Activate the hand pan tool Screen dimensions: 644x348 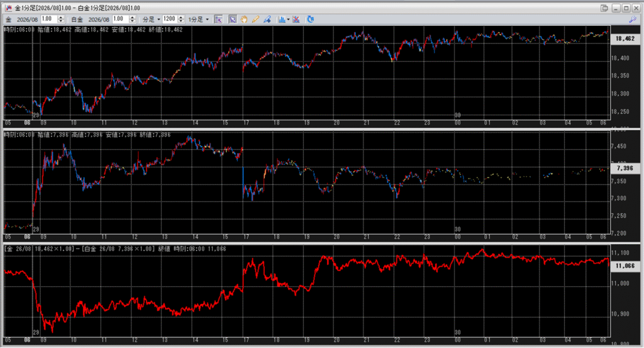(244, 20)
